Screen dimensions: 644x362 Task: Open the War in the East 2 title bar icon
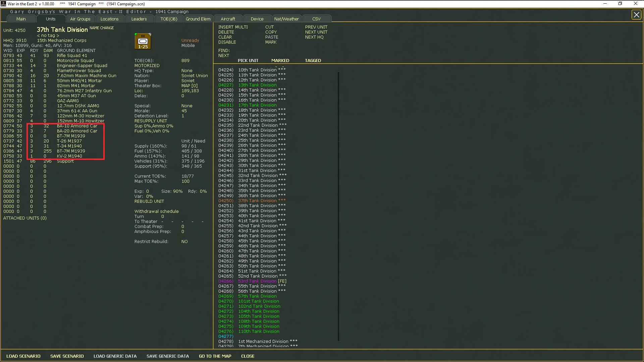(4, 4)
